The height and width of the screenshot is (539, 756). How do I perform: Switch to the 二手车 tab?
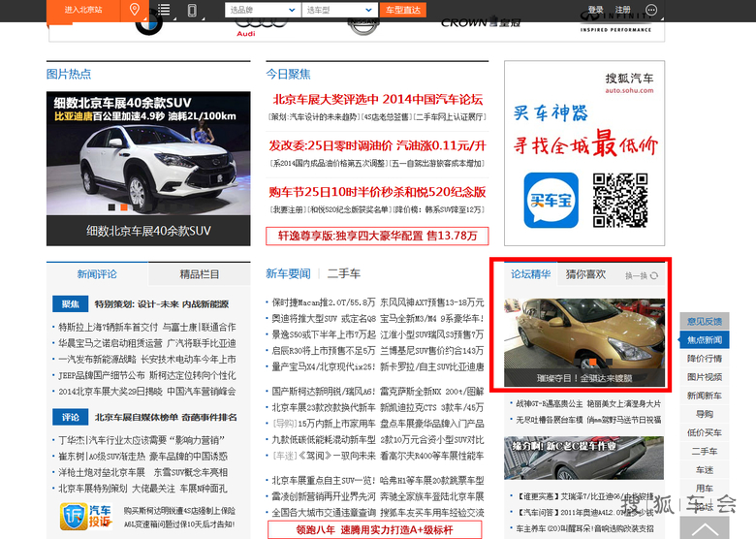pyautogui.click(x=344, y=274)
